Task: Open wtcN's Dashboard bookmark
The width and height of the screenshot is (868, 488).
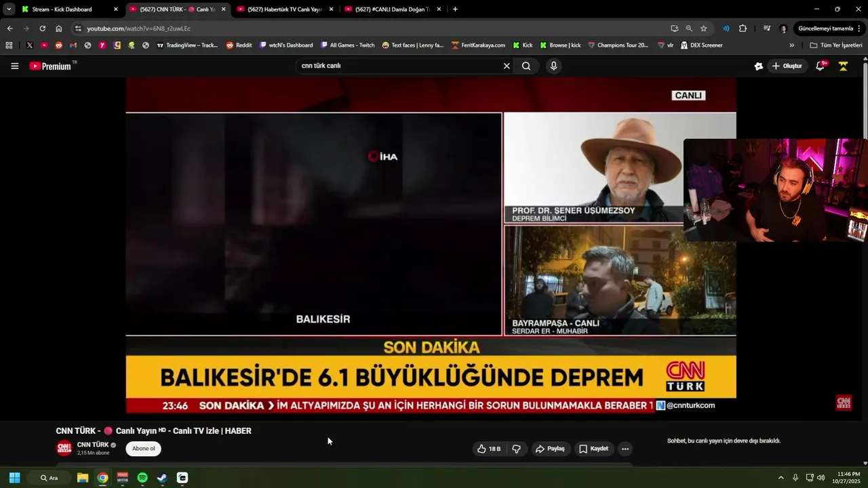Action: coord(286,45)
